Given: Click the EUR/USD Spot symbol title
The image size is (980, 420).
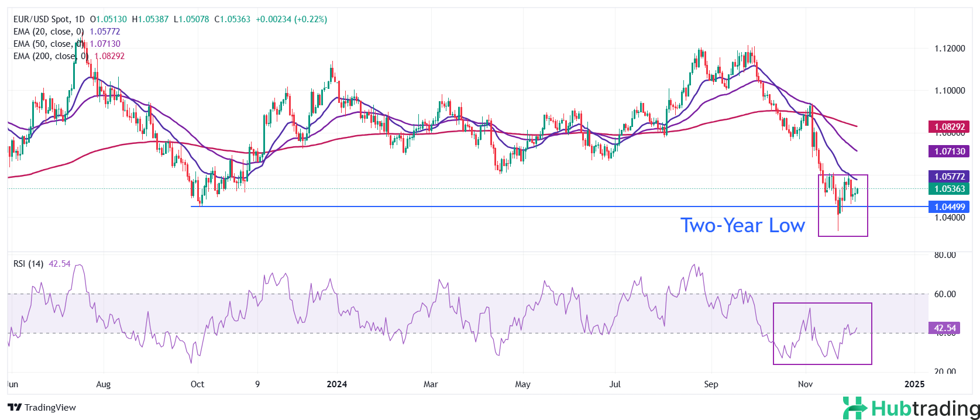Looking at the screenshot, I should pyautogui.click(x=41, y=19).
